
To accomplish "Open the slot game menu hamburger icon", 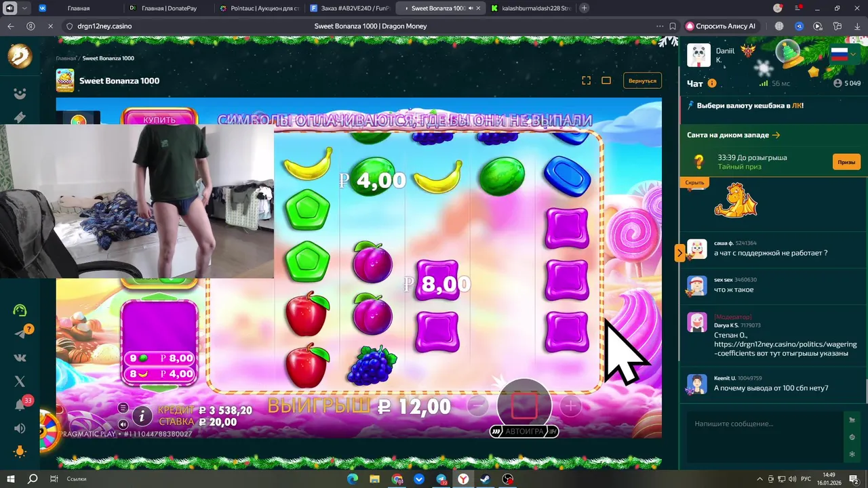I will (x=123, y=407).
